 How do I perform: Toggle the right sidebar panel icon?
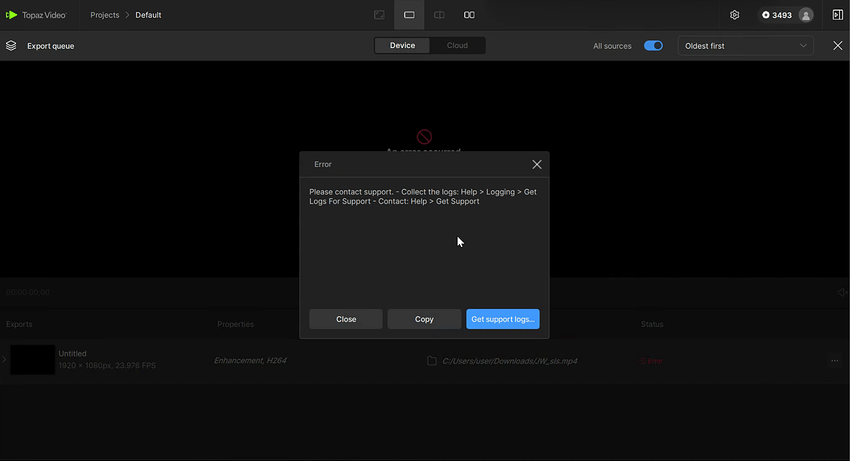[x=837, y=15]
